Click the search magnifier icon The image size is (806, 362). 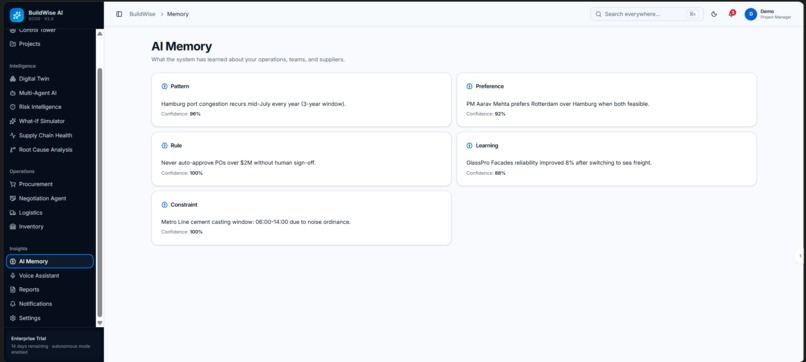coord(598,14)
